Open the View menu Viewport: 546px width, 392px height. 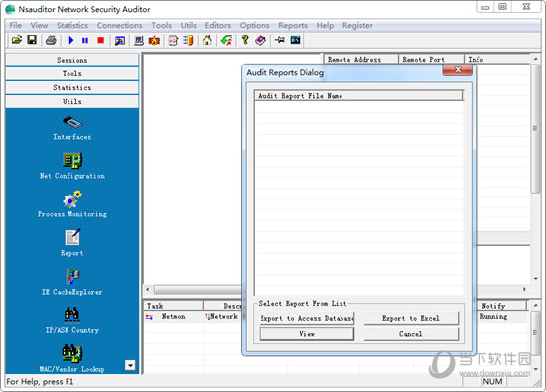[39, 26]
